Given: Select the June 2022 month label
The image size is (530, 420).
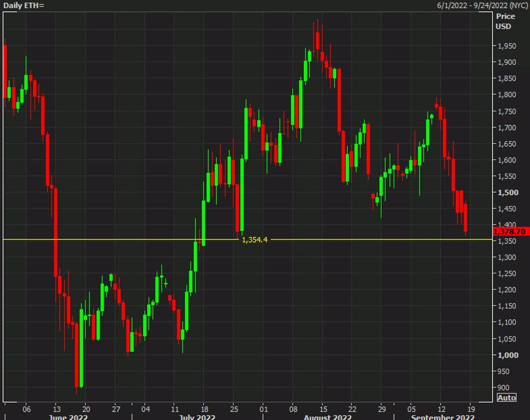Looking at the screenshot, I should [x=68, y=417].
